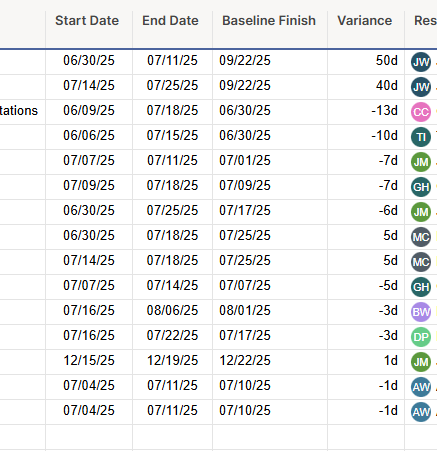Click JM avatar in the 1d variance row

click(x=421, y=362)
